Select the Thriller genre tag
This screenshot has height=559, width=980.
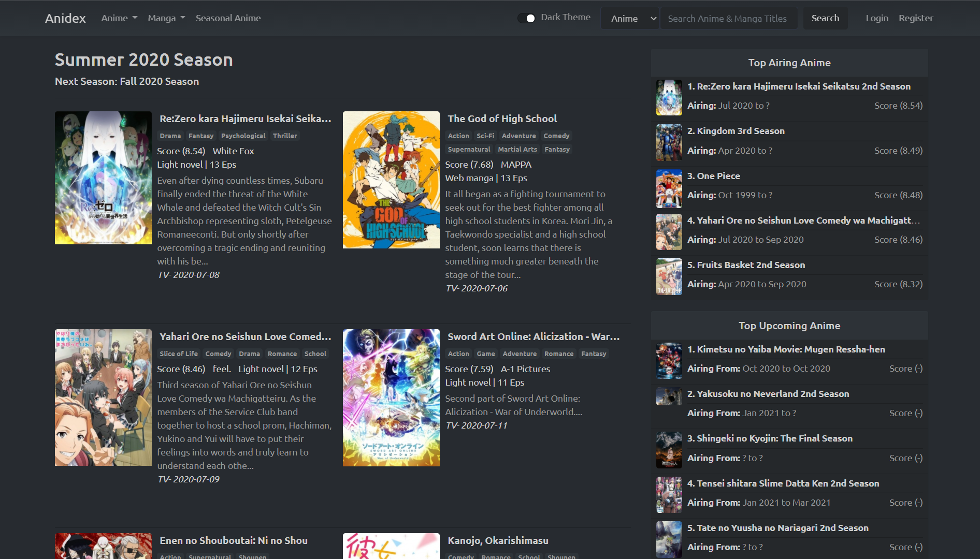pos(285,136)
